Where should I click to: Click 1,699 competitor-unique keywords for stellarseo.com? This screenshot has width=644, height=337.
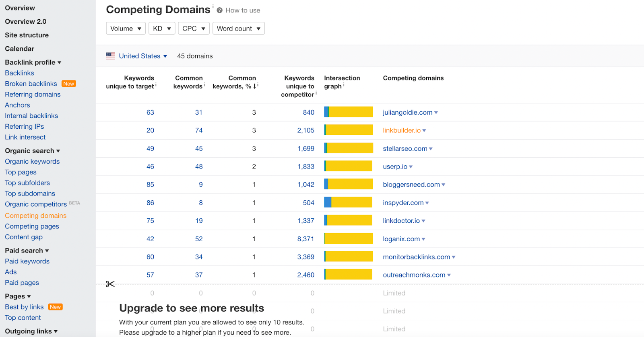(x=306, y=149)
